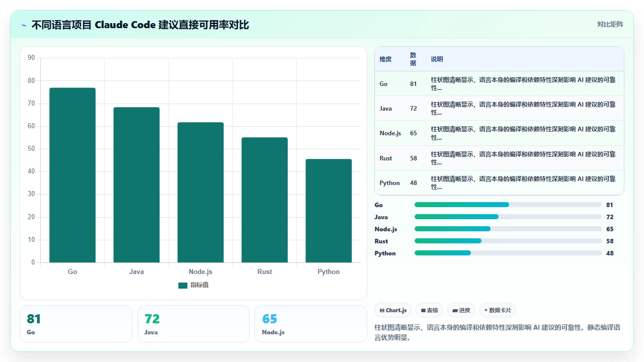Click value 81 in the table

(413, 84)
